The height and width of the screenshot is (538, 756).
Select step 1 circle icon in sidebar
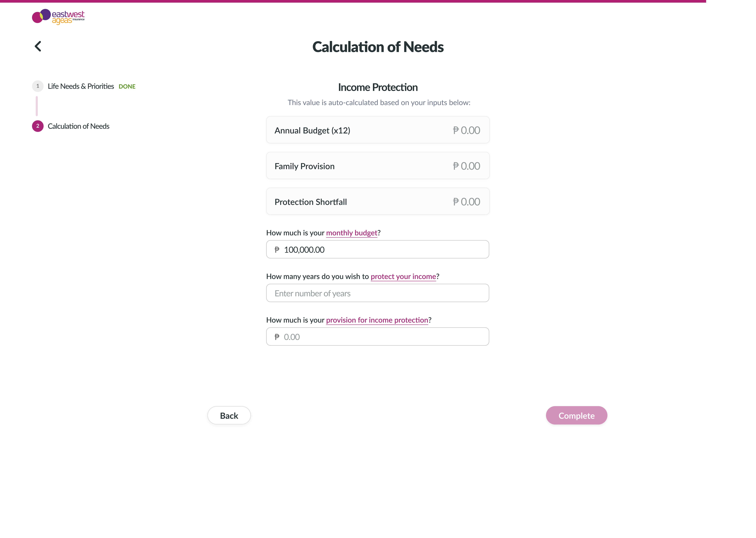tap(38, 86)
